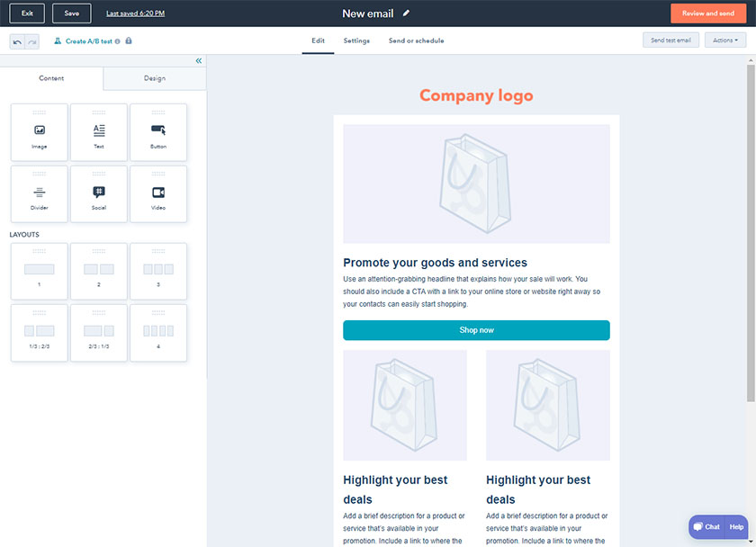Open the Actions dropdown menu
This screenshot has width=756, height=547.
coord(724,40)
